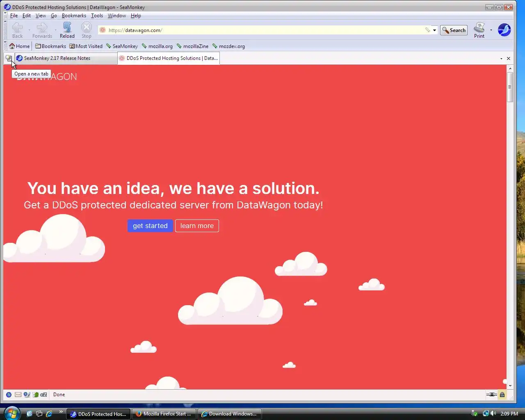
Task: Click the tag icon in the URL bar
Action: click(427, 30)
